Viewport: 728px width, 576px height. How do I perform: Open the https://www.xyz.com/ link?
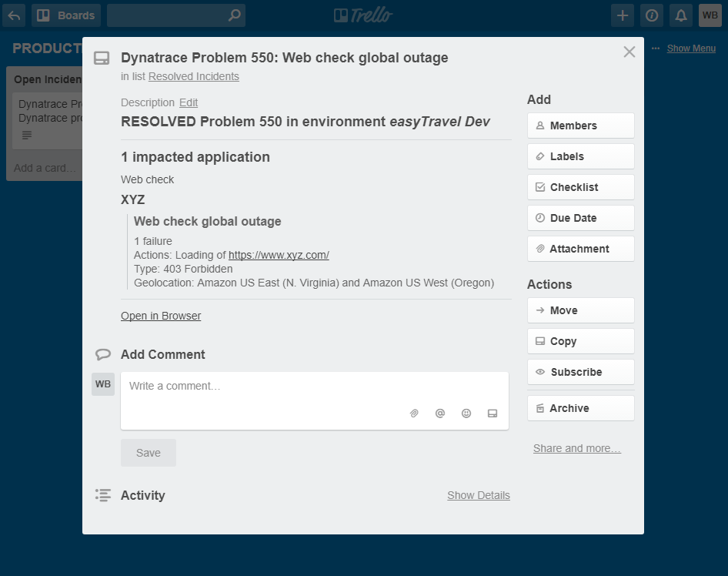click(279, 255)
